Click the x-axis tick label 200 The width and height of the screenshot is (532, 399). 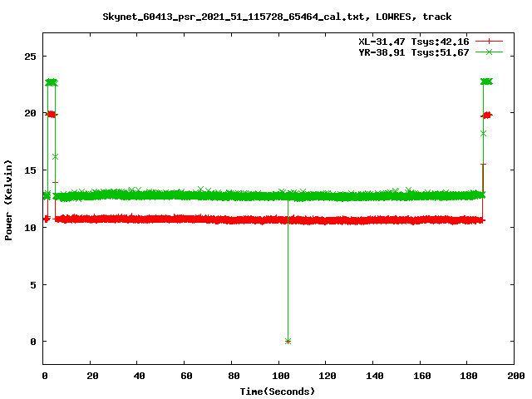[516, 376]
